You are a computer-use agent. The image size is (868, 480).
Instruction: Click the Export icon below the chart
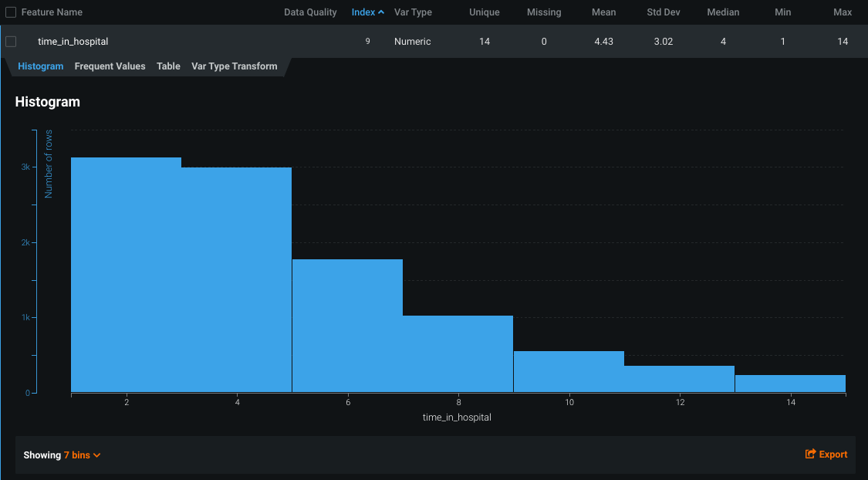point(810,455)
